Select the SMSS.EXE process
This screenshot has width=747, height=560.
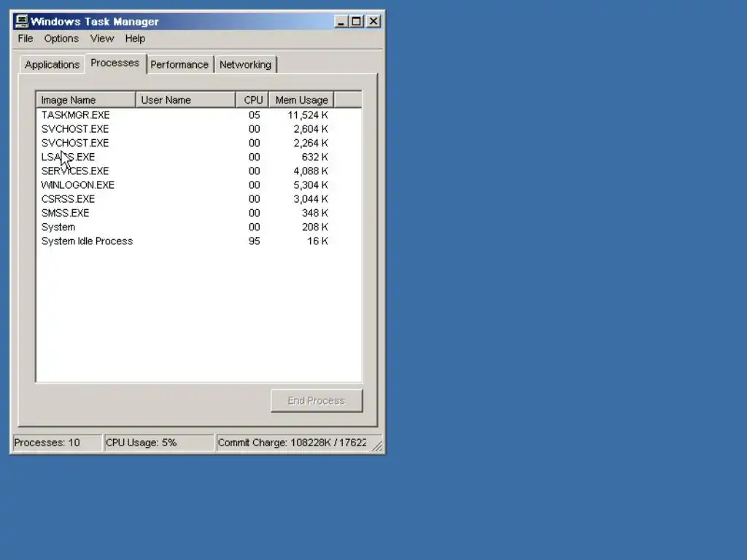[x=198, y=213]
